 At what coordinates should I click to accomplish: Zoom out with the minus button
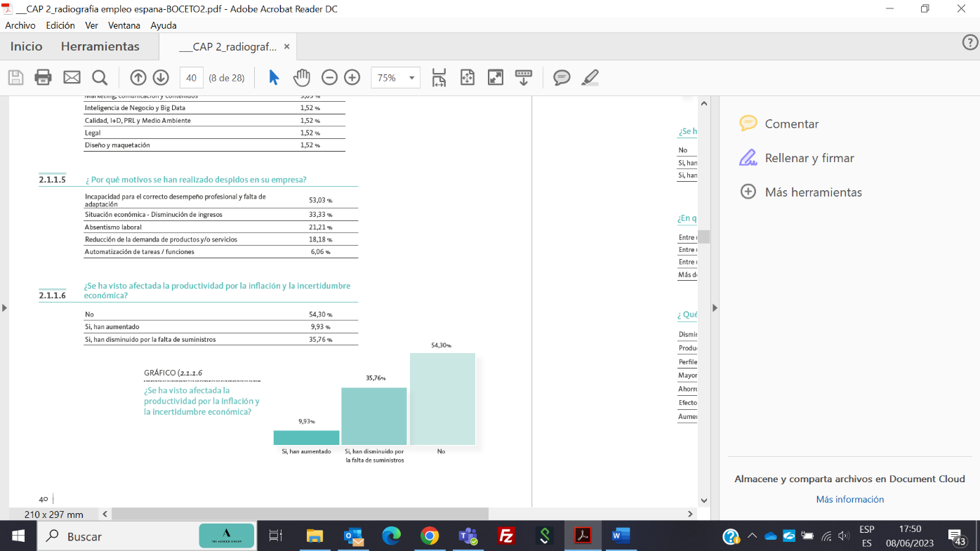[x=329, y=77]
